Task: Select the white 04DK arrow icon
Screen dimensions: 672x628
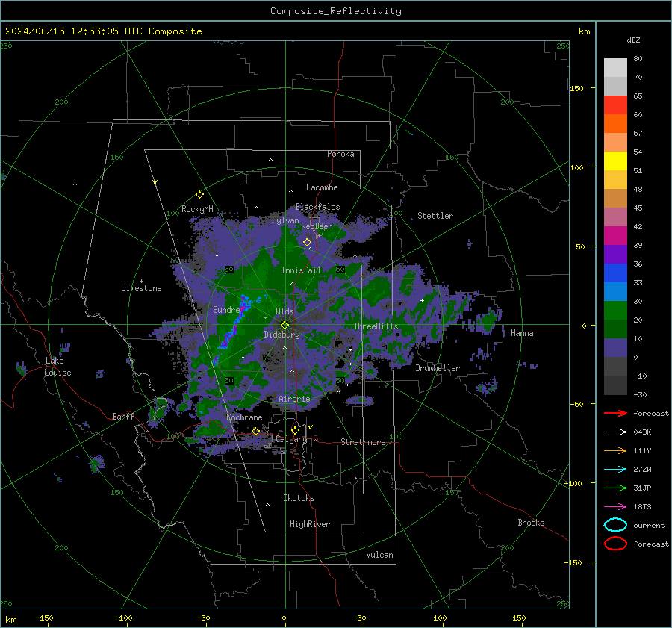Action: 615,432
